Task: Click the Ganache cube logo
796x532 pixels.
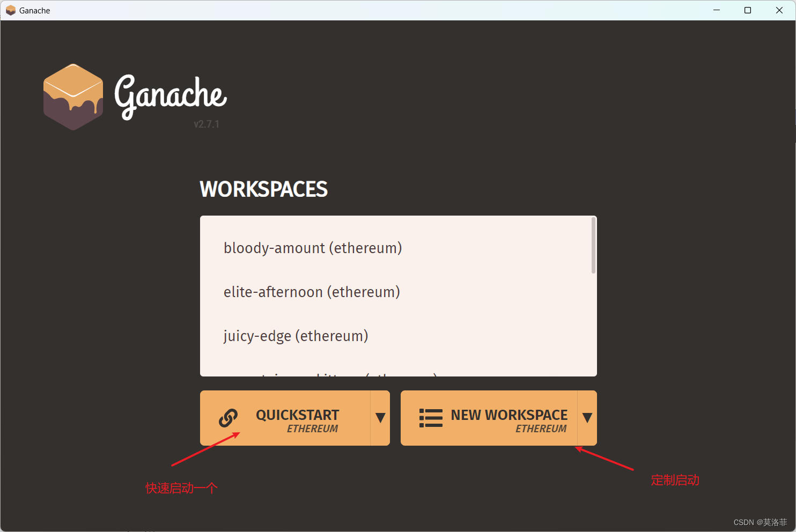Action: (73, 97)
